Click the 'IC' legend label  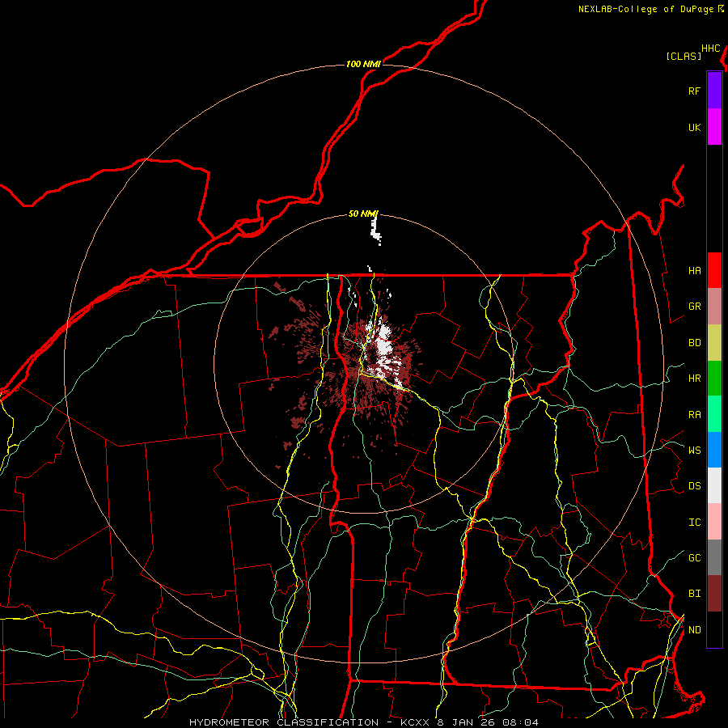(694, 523)
